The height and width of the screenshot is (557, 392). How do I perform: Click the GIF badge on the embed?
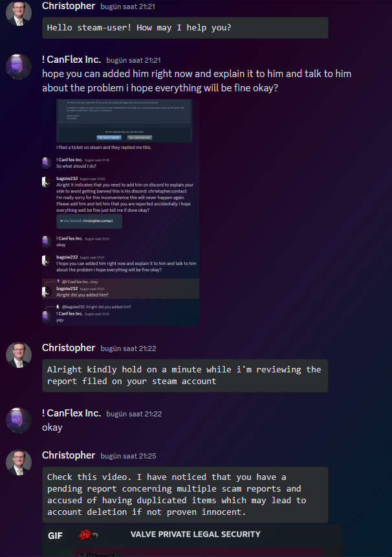55,536
